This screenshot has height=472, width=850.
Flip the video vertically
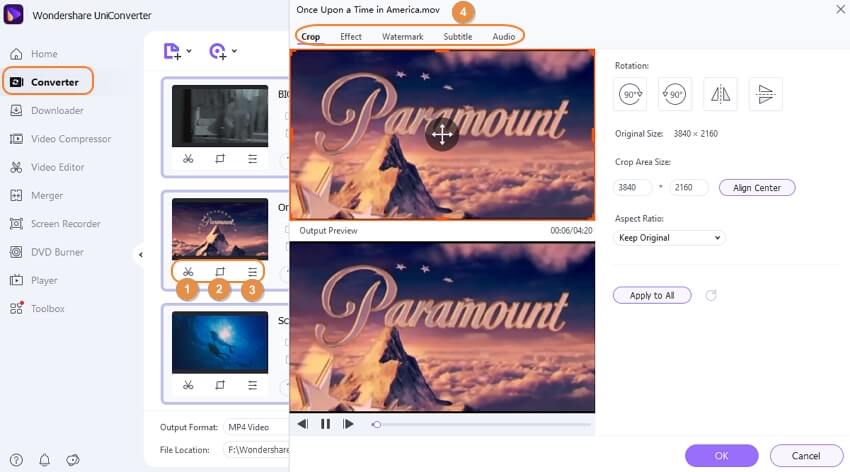coord(765,94)
